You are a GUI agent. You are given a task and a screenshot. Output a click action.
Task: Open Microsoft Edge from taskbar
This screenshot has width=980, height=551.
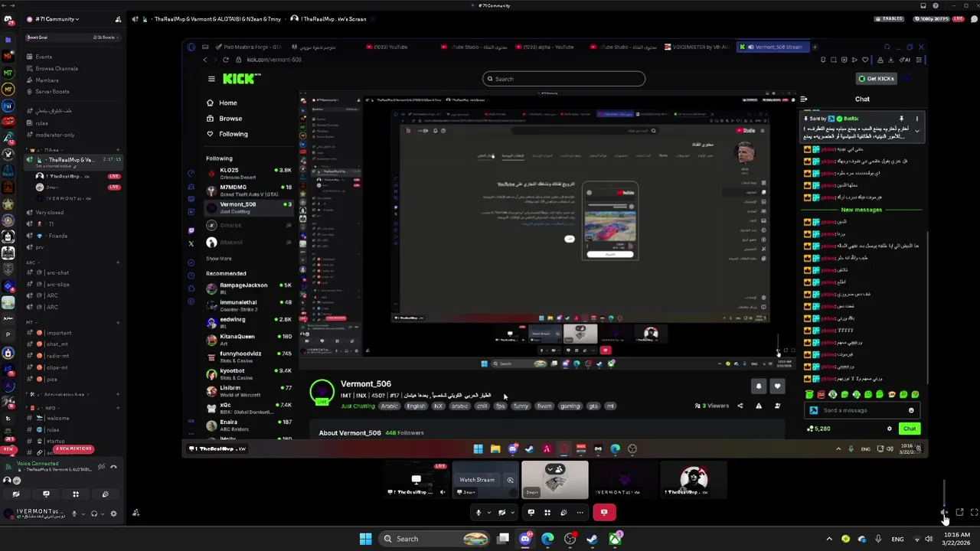pos(547,539)
